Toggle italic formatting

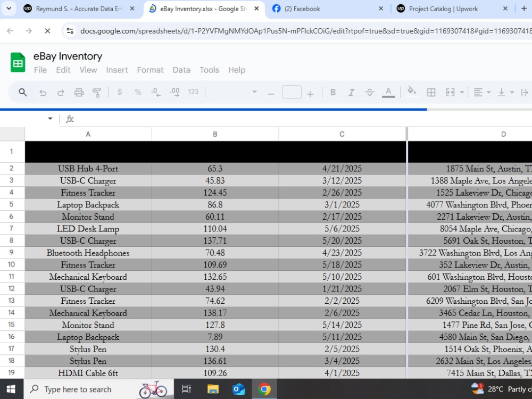(x=352, y=92)
